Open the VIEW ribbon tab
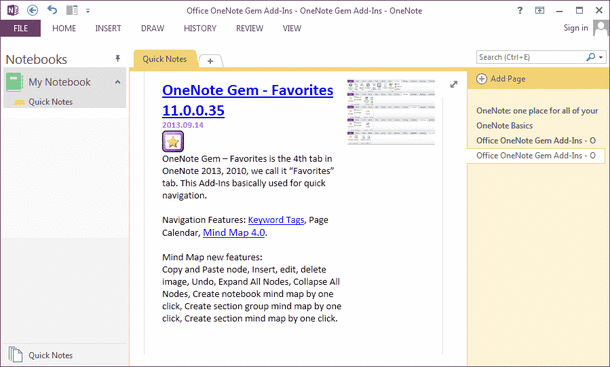Screen dimensions: 610x367 click(292, 28)
